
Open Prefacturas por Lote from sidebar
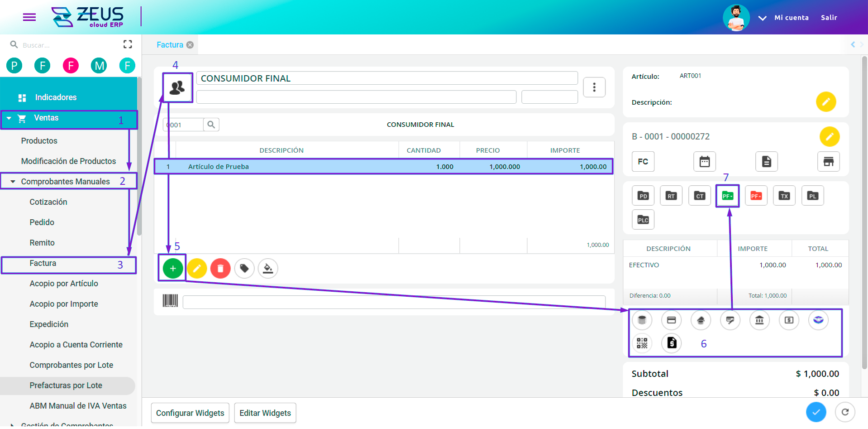[x=66, y=386]
